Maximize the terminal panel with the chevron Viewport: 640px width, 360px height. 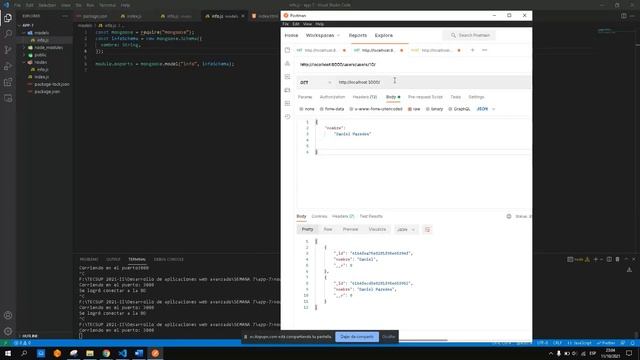click(x=626, y=259)
